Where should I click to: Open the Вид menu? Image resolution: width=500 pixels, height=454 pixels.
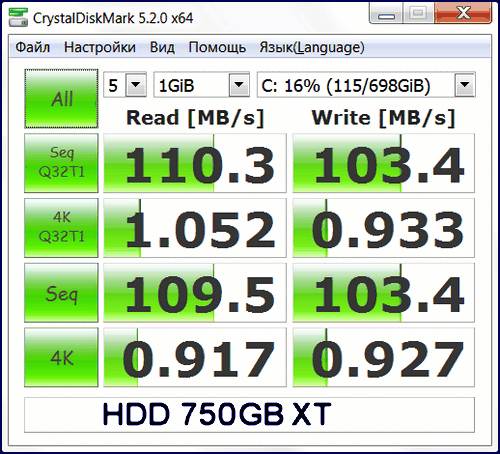click(x=162, y=47)
